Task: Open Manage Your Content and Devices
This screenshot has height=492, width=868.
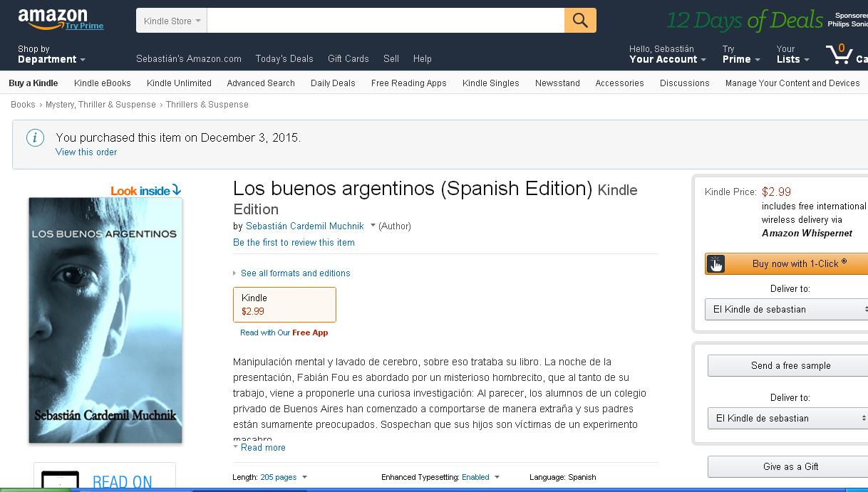Action: 792,83
